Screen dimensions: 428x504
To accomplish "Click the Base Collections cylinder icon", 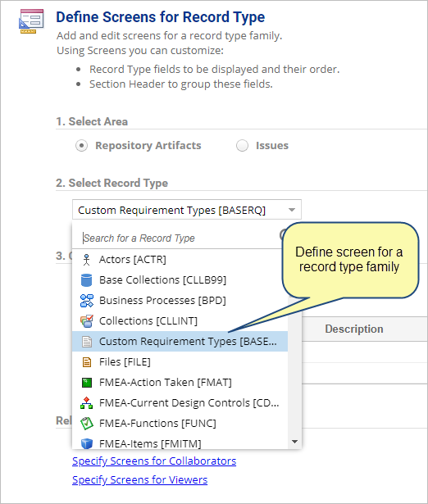I will pyautogui.click(x=86, y=280).
